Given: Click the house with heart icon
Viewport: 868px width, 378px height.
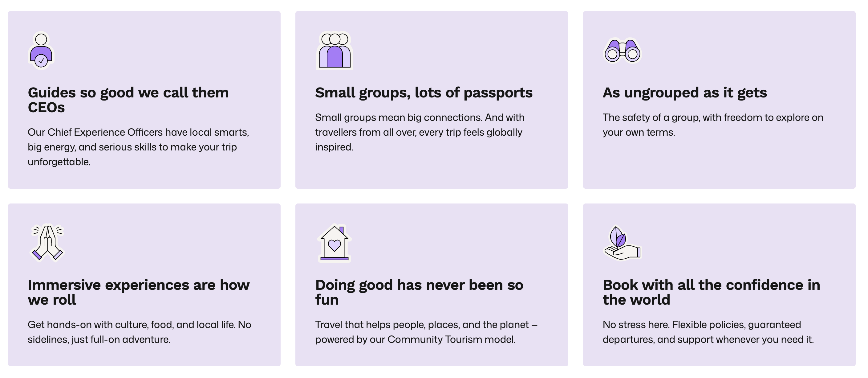Looking at the screenshot, I should point(334,243).
